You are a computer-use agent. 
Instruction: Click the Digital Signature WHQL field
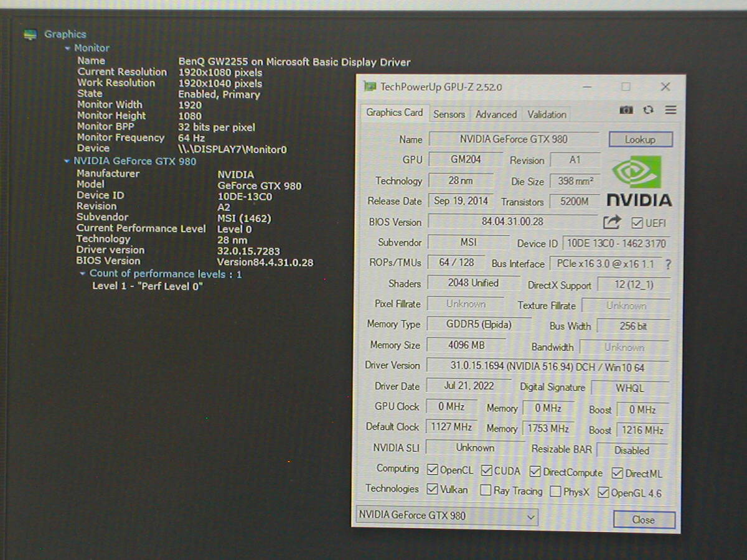(629, 388)
